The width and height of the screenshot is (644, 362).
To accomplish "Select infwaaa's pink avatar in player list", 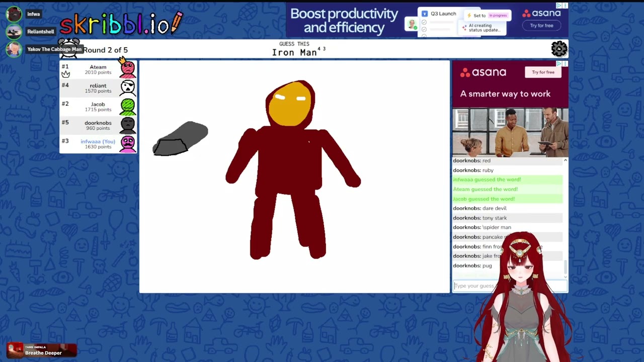I will pyautogui.click(x=128, y=143).
